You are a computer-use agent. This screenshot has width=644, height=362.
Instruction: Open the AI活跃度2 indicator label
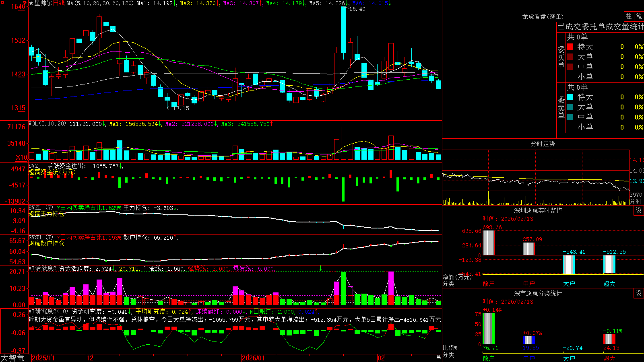pyautogui.click(x=42, y=268)
